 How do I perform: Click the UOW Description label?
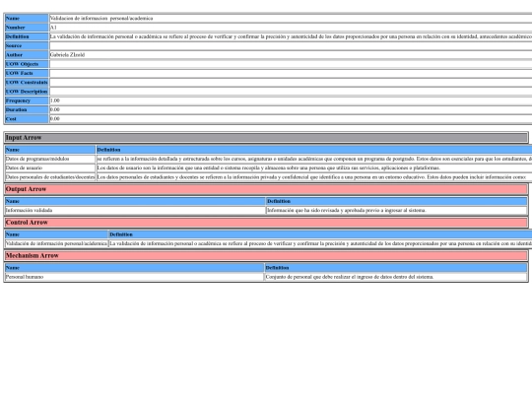[27, 92]
